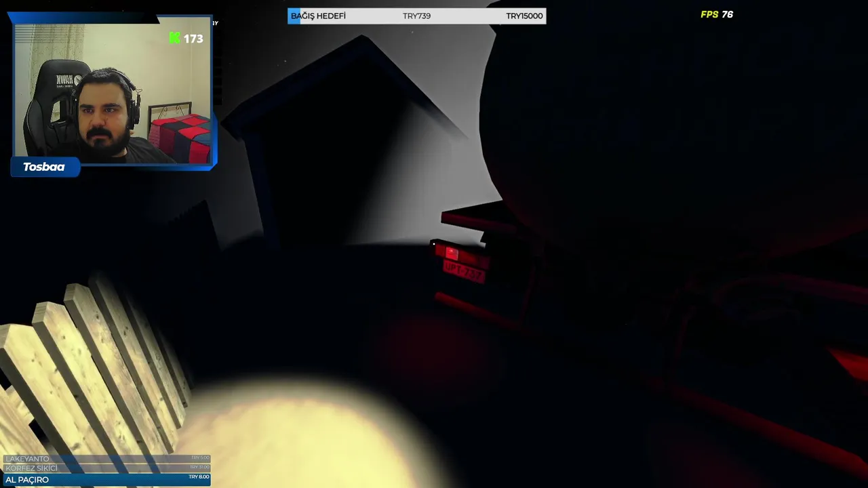Select the KÖRFEZ donation row
Screen dimensions: 868x488
[107, 468]
